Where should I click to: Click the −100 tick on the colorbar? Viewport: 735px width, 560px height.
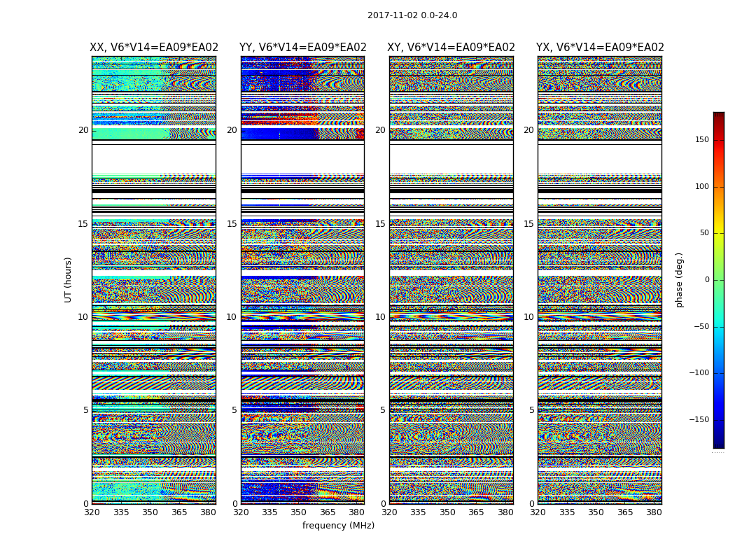699,372
